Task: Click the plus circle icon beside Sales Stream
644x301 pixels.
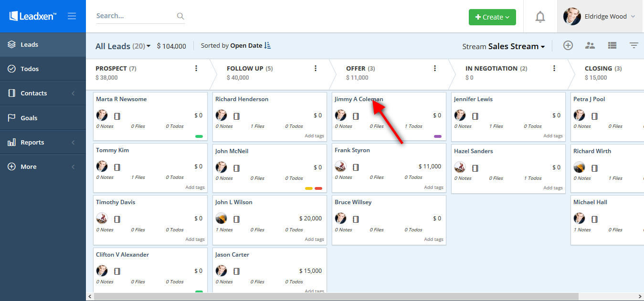Action: point(568,45)
